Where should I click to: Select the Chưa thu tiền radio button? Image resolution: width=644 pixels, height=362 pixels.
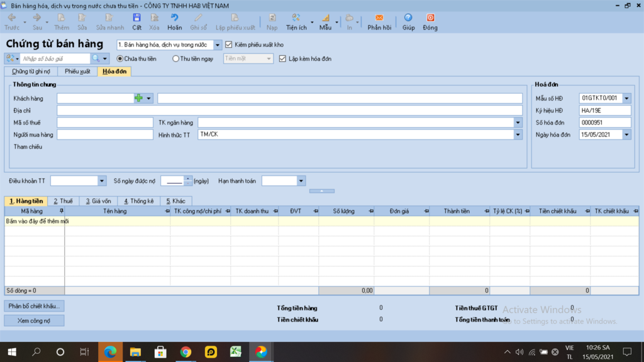click(120, 58)
